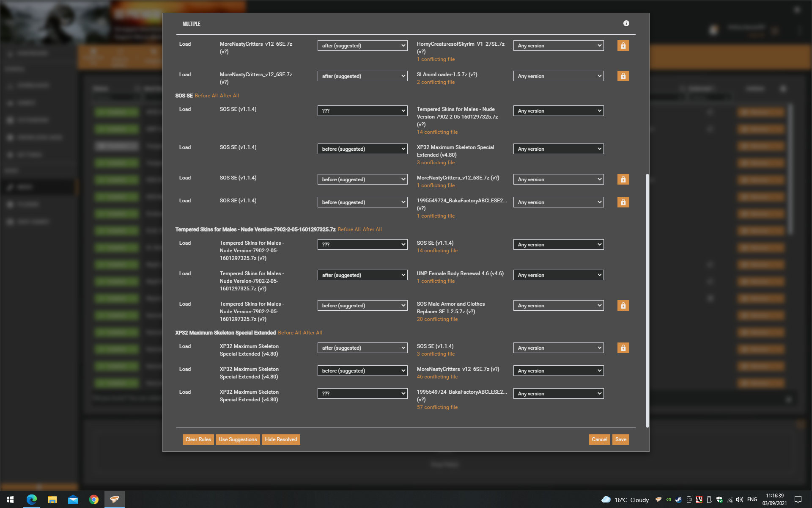Click the dialog's vertical scrollbar
The width and height of the screenshot is (812, 508).
pyautogui.click(x=647, y=301)
